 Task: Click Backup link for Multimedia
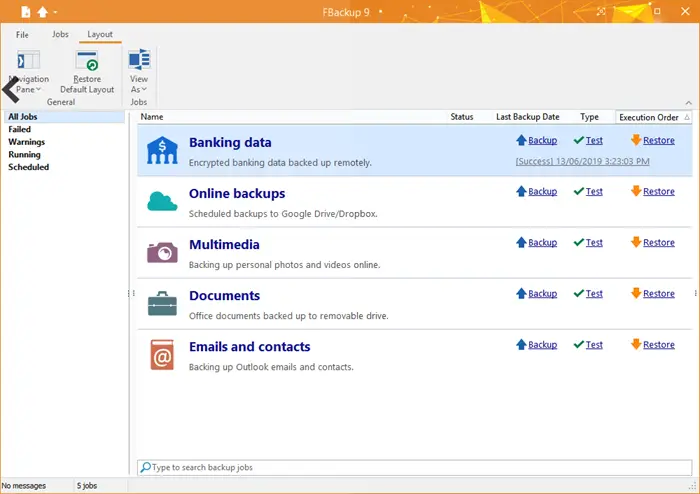tap(542, 242)
